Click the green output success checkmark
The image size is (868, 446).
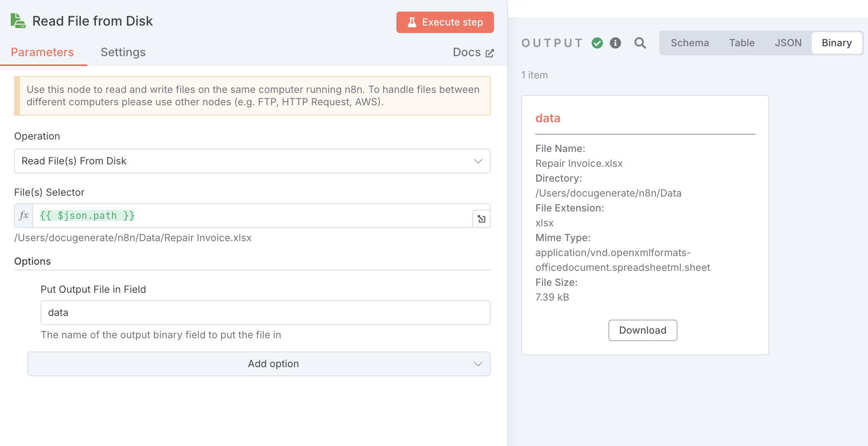[597, 43]
